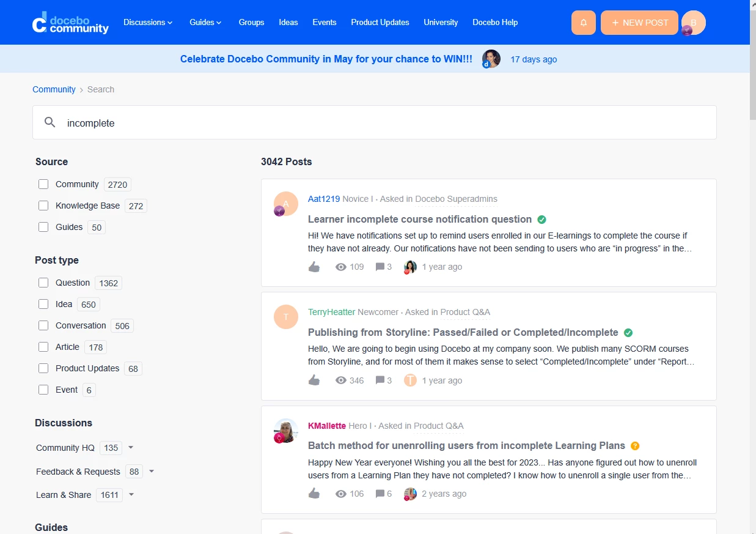
Task: Click last replier avatar on Batch method post
Action: pos(410,494)
